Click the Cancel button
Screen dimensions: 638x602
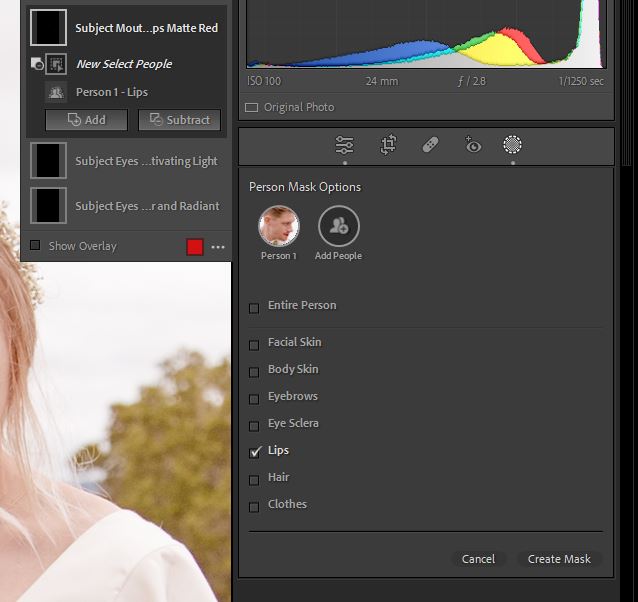478,559
